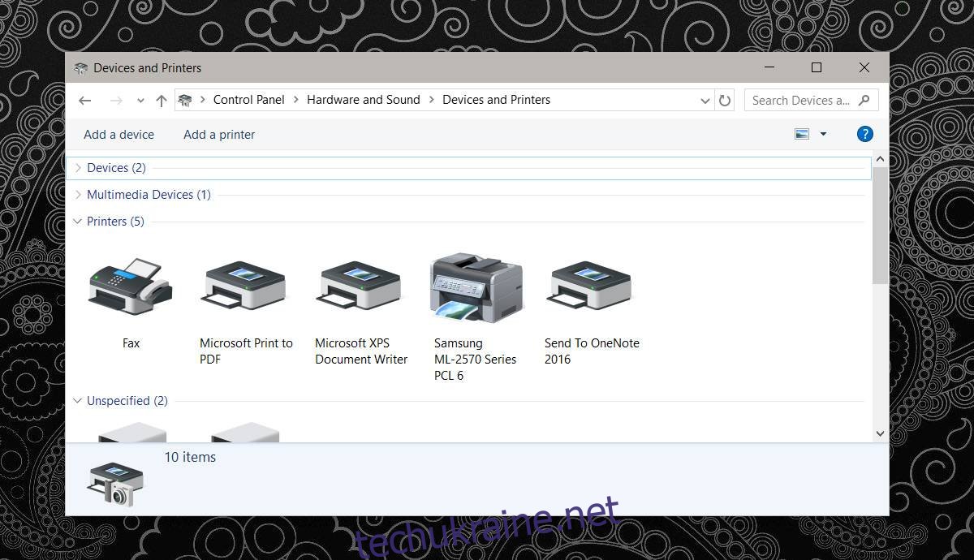Click Add a device

(x=119, y=135)
